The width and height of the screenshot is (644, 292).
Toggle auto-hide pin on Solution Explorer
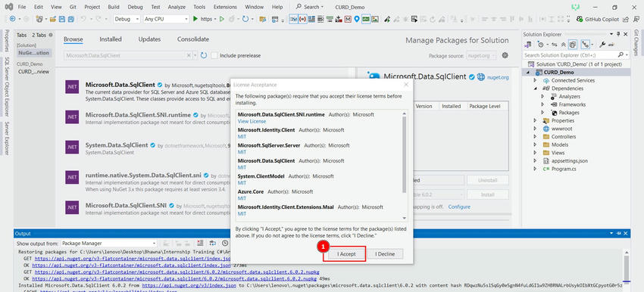[x=618, y=34]
